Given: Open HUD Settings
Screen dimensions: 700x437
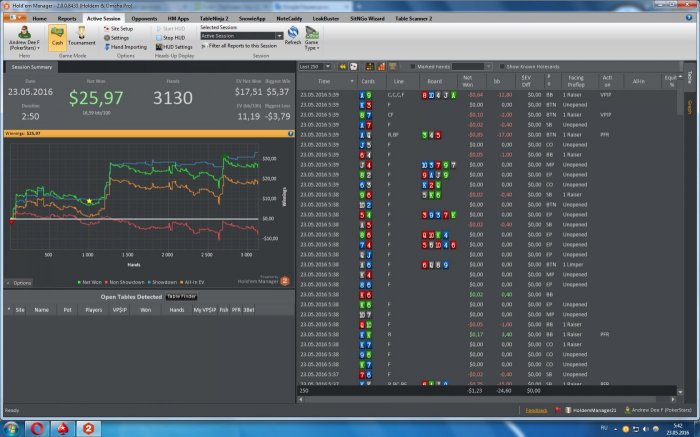Looking at the screenshot, I should pyautogui.click(x=176, y=46).
